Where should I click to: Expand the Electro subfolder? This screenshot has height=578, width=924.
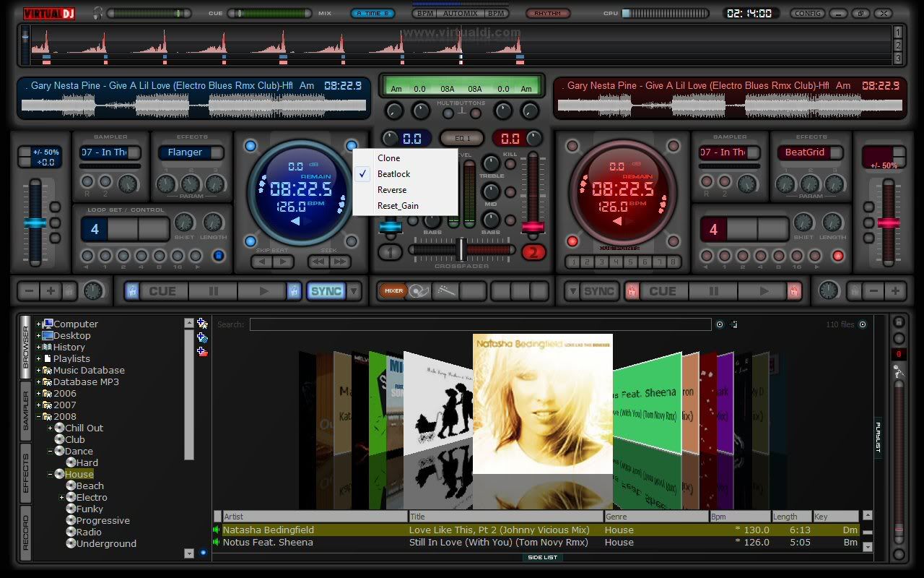(x=62, y=498)
